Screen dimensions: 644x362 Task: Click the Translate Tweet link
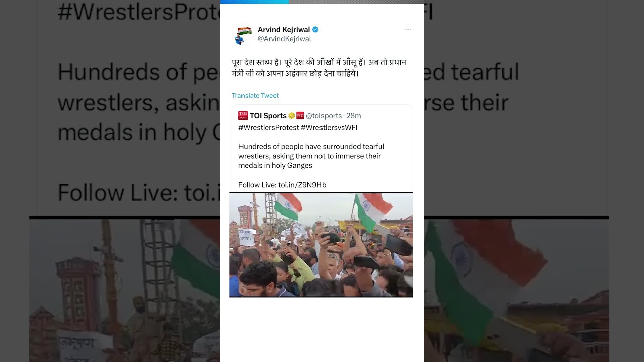tap(255, 96)
